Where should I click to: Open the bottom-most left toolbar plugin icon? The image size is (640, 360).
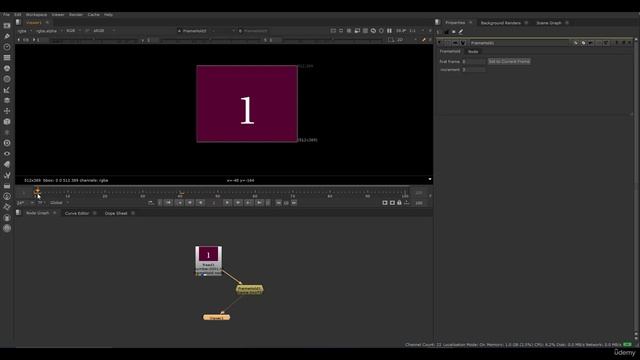pyautogui.click(x=7, y=229)
